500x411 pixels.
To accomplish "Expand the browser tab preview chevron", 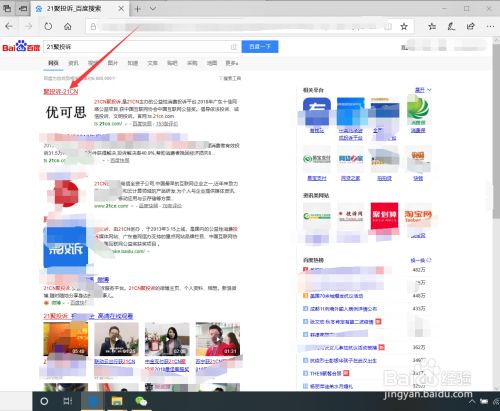I will coord(153,9).
